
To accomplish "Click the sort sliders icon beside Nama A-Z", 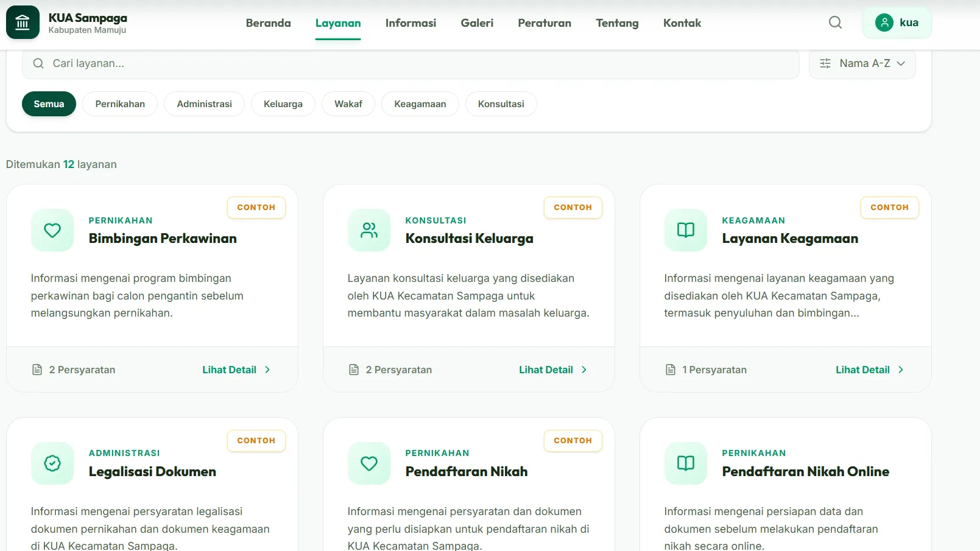I will click(825, 63).
